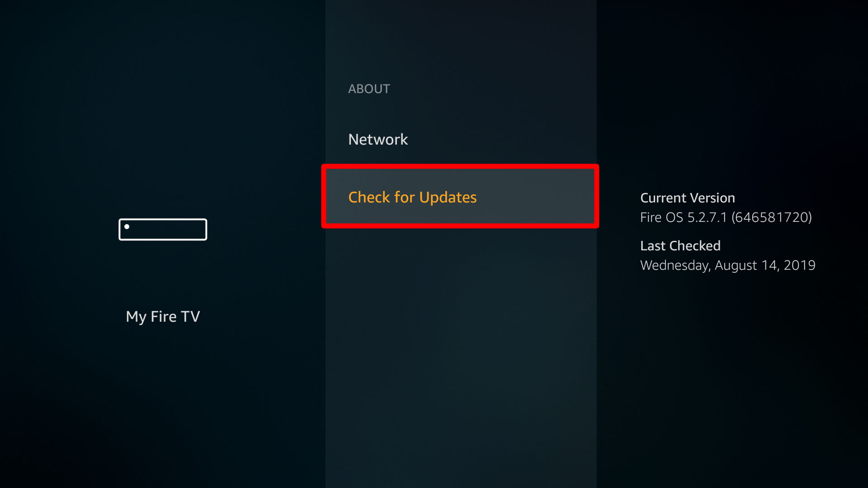The width and height of the screenshot is (868, 488).
Task: Click the year 2019 in last checked date
Action: click(x=799, y=265)
